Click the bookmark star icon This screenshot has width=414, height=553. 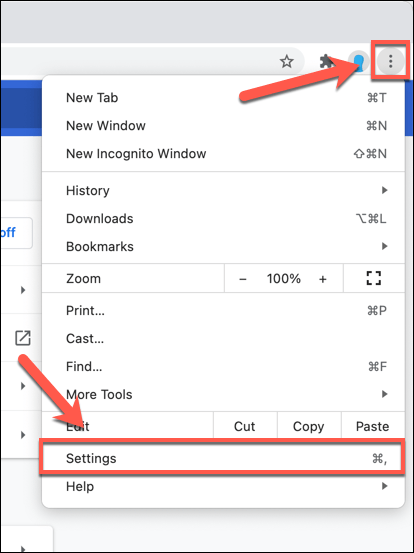click(x=287, y=62)
